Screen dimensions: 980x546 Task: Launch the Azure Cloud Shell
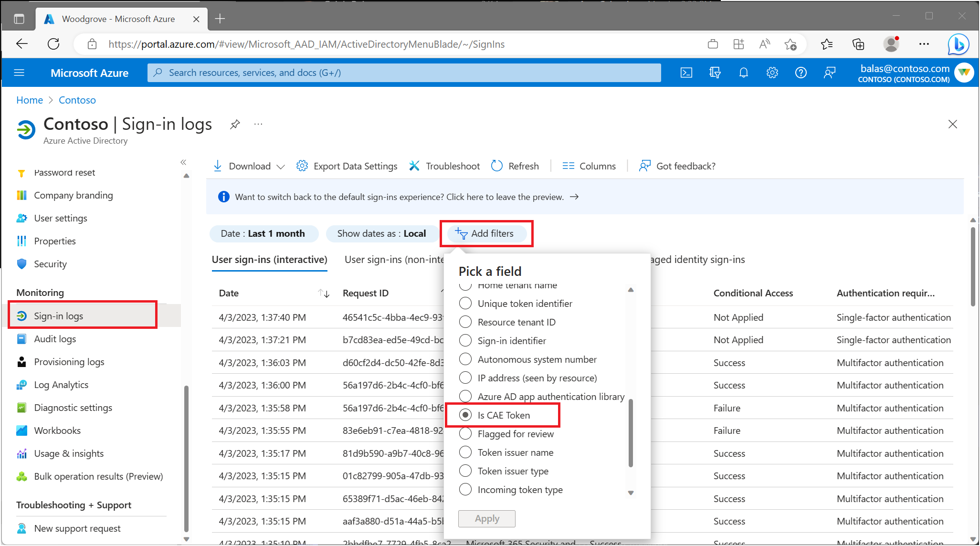point(686,73)
